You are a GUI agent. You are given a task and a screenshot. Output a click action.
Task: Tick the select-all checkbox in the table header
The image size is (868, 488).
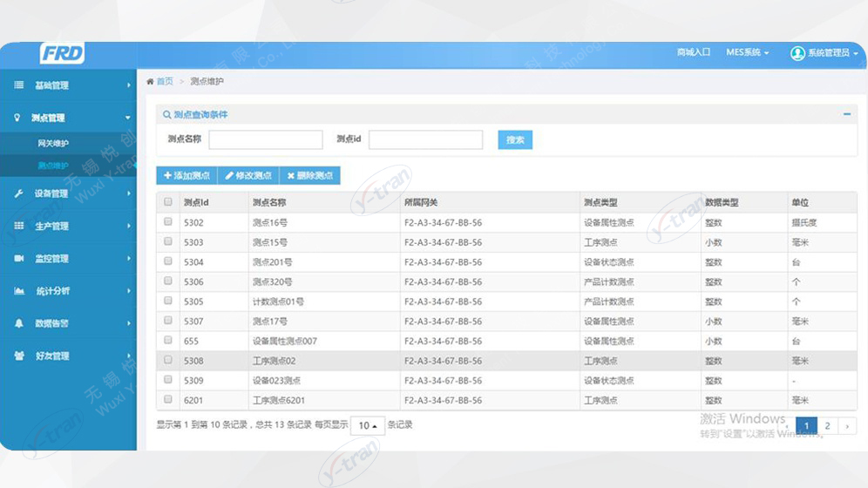[168, 202]
